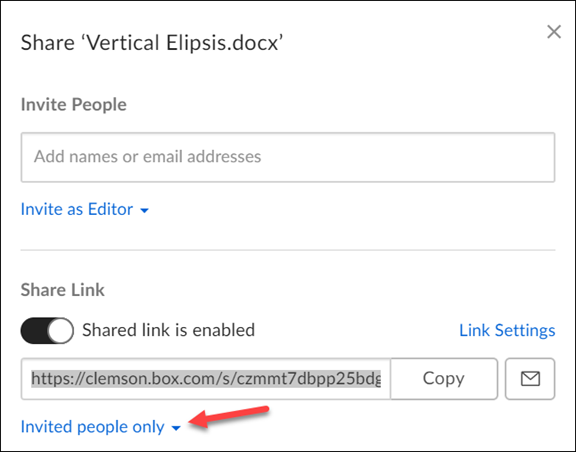
Task: Focus the 'Add names or email addresses' field
Action: pos(288,157)
